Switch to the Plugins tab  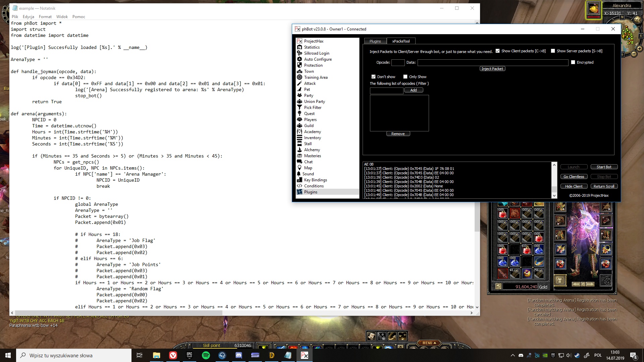(375, 41)
